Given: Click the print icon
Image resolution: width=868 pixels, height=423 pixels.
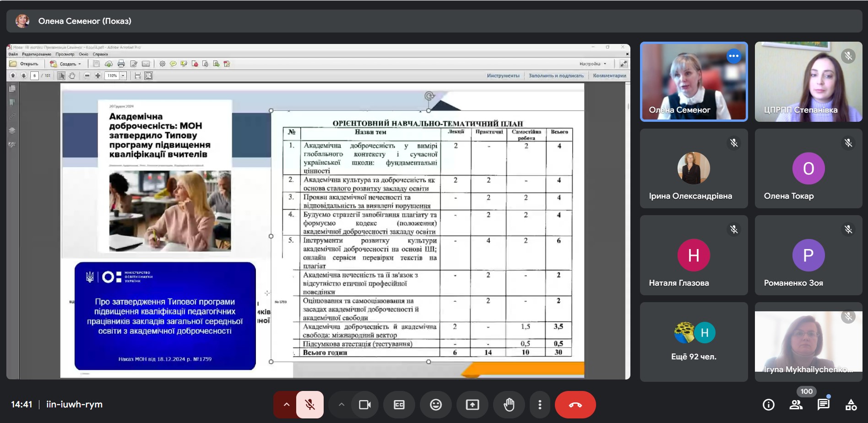Looking at the screenshot, I should [x=121, y=64].
